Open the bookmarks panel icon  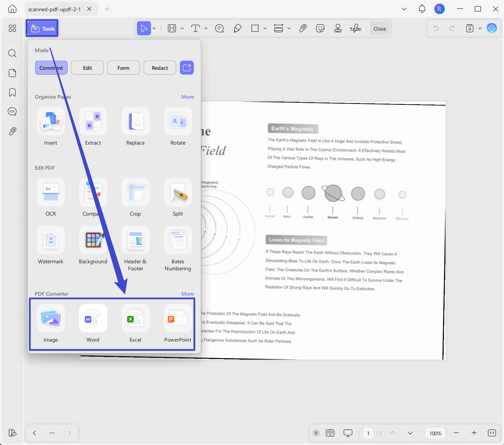[x=12, y=92]
